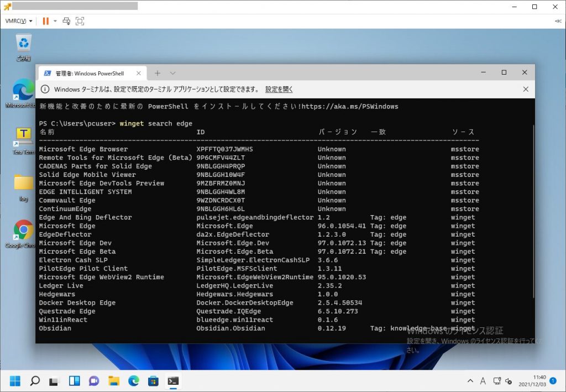The width and height of the screenshot is (566, 392).
Task: Collapse the VMRC toolbar with the double chevron
Action: [558, 22]
